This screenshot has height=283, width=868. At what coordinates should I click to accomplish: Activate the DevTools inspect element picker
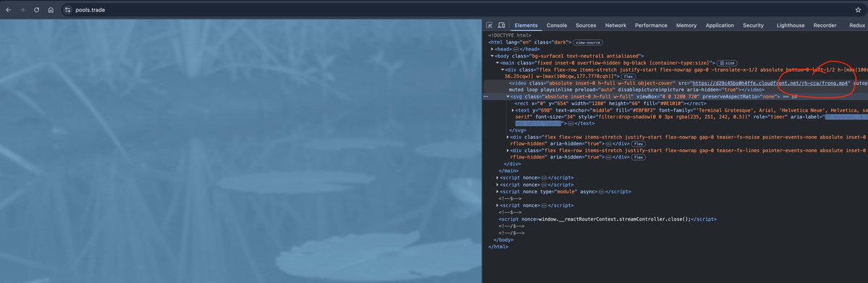coord(489,25)
